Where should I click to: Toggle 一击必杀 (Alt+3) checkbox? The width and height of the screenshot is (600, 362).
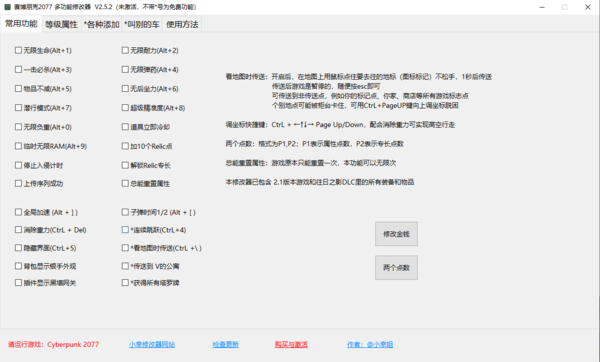(18, 69)
